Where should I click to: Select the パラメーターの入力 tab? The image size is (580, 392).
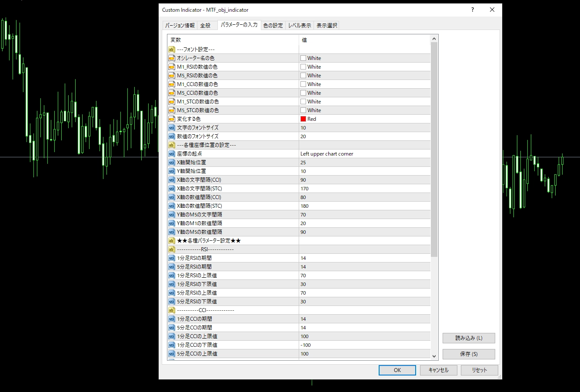239,25
